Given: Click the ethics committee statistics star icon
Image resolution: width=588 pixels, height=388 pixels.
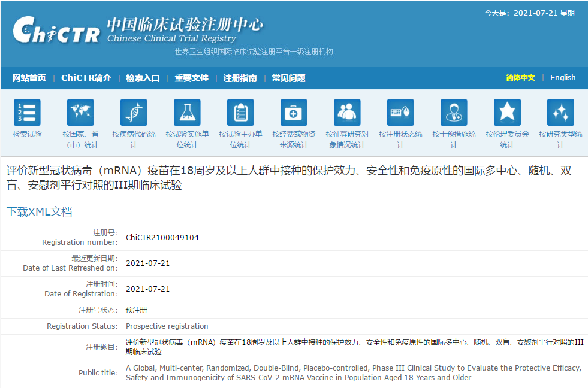Looking at the screenshot, I should [507, 113].
